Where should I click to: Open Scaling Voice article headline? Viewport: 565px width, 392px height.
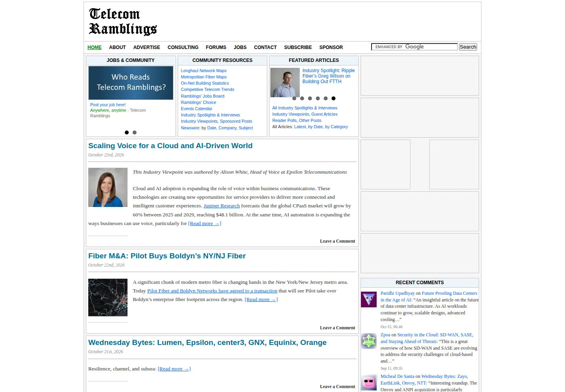[x=170, y=146]
